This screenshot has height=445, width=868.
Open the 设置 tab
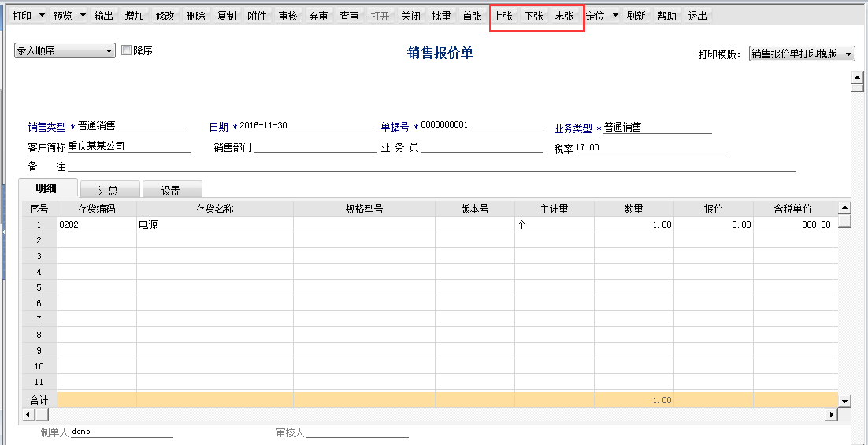click(171, 190)
